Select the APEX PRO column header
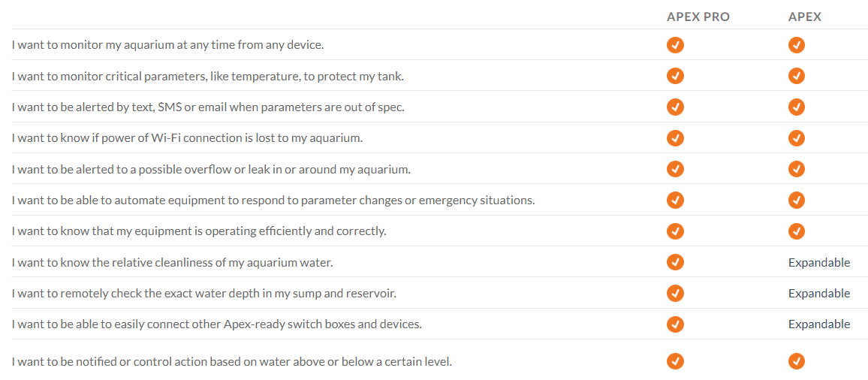The width and height of the screenshot is (868, 380). (698, 17)
